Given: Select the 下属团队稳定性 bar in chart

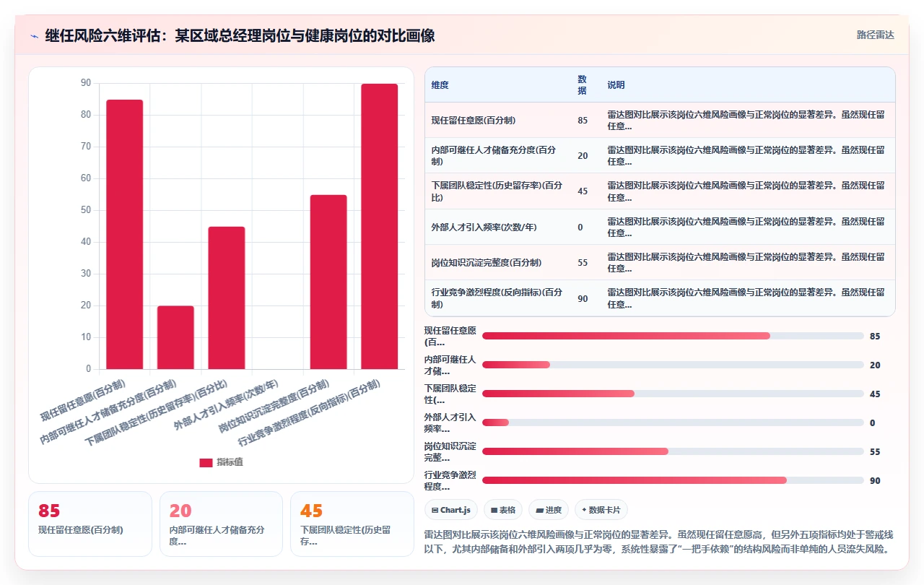Looking at the screenshot, I should click(x=227, y=298).
